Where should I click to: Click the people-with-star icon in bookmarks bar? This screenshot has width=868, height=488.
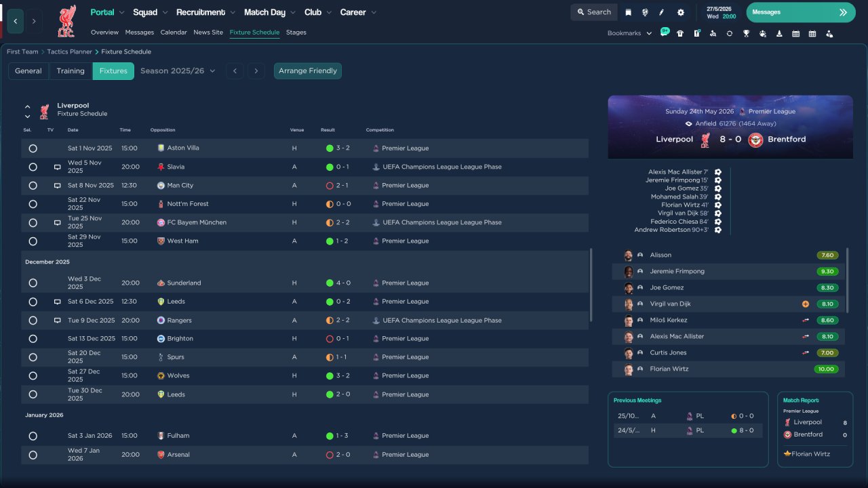click(763, 33)
